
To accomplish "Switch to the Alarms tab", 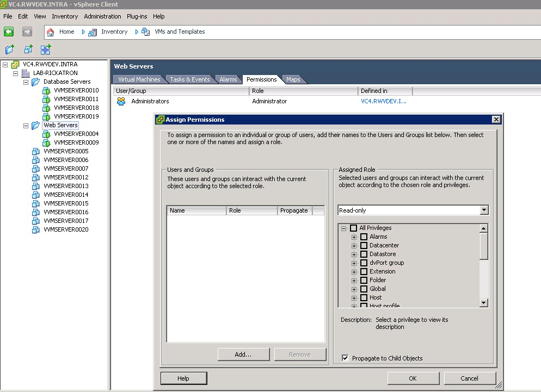I will coord(228,79).
